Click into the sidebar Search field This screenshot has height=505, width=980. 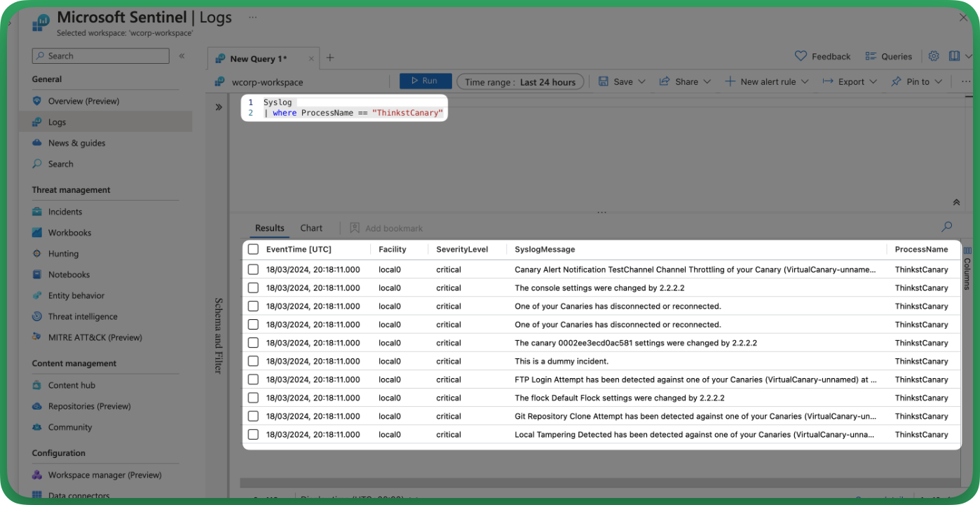pos(100,56)
